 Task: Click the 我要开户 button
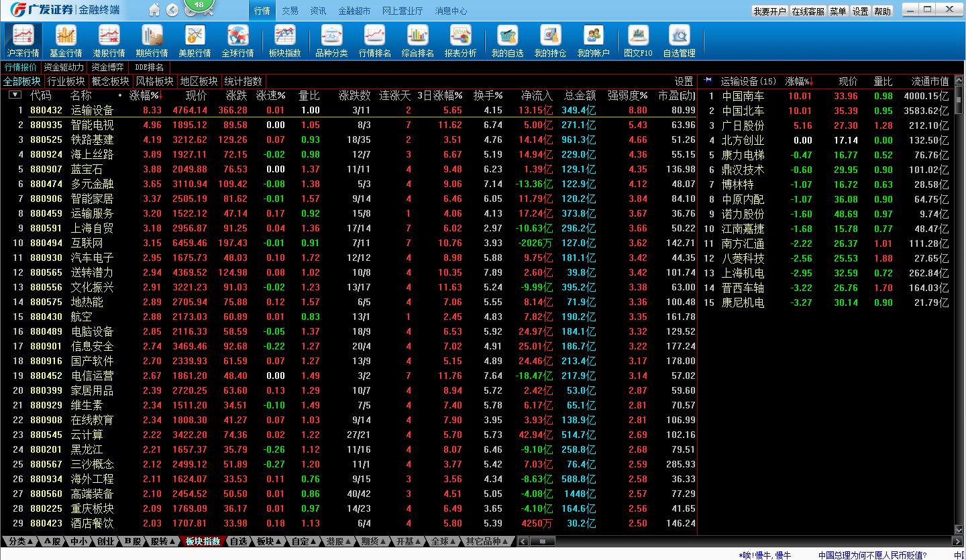point(769,11)
